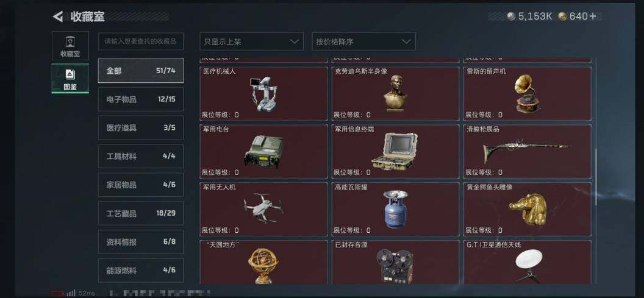Image resolution: width=644 pixels, height=298 pixels.
Task: Open the 收藏室 sidebar icon
Action: 70,46
